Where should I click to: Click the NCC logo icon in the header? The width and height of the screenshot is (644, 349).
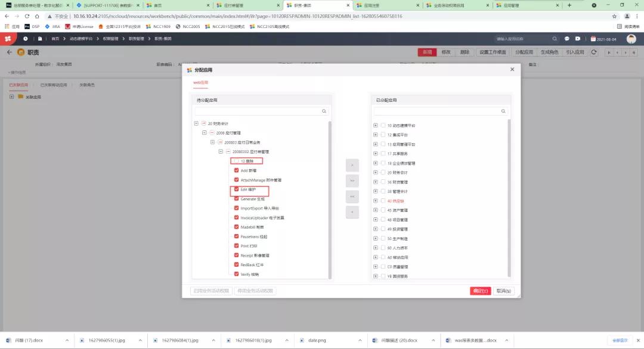point(8,39)
